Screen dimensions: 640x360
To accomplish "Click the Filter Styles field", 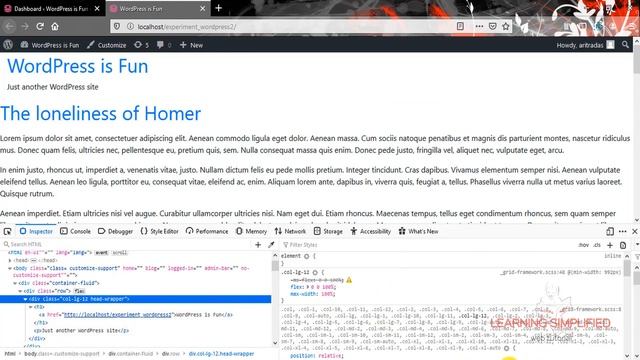I will click(x=427, y=245).
